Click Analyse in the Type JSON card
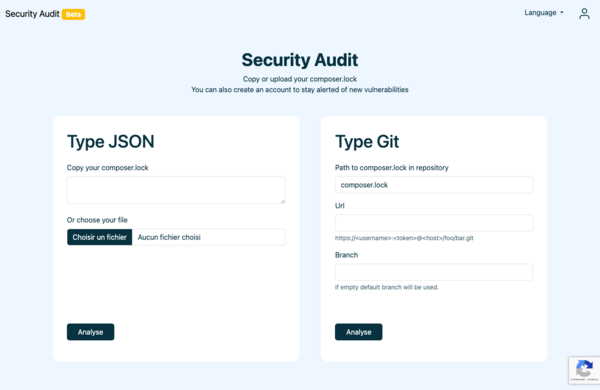 pos(90,332)
